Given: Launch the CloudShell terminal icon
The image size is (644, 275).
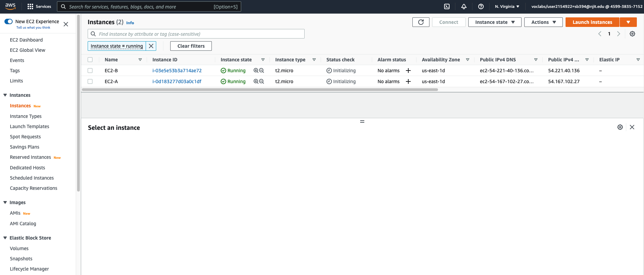Looking at the screenshot, I should pos(447,6).
